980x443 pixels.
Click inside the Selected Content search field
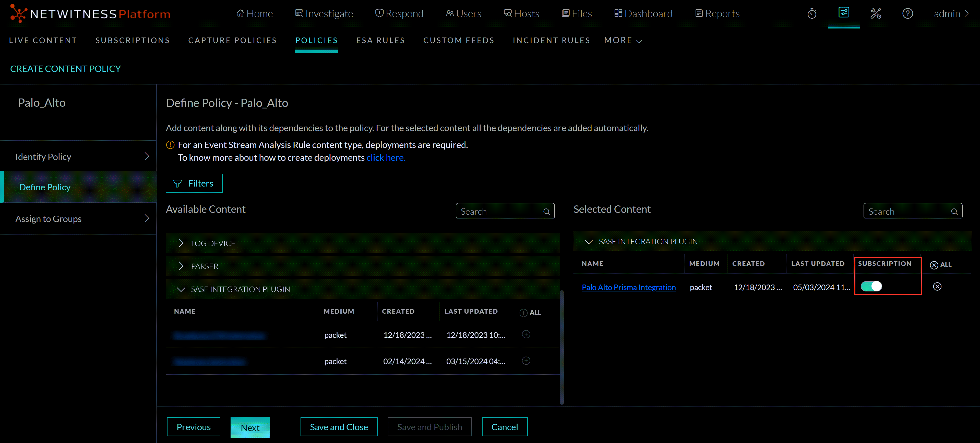pyautogui.click(x=909, y=211)
